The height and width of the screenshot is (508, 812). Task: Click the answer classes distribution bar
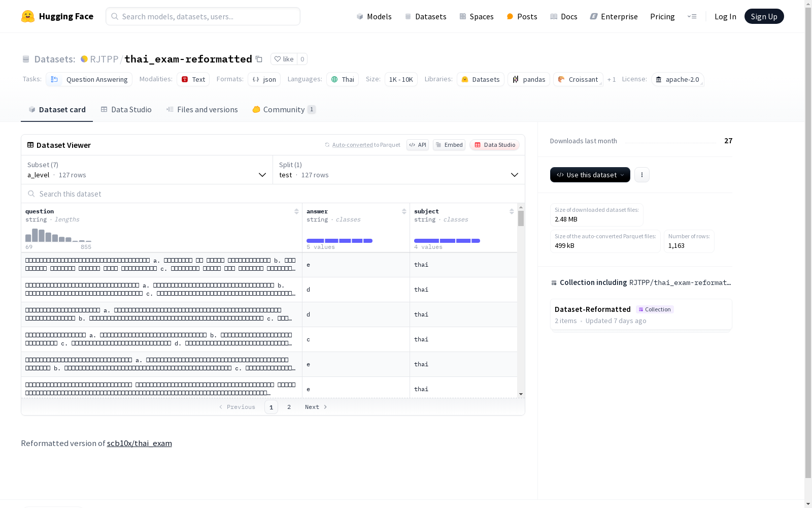[340, 241]
